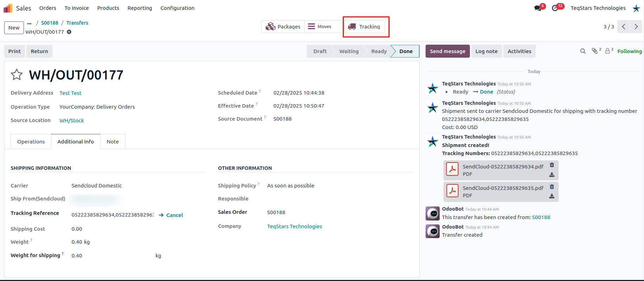Select the Waiting status stage
Image resolution: width=644 pixels, height=281 pixels.
click(x=349, y=51)
